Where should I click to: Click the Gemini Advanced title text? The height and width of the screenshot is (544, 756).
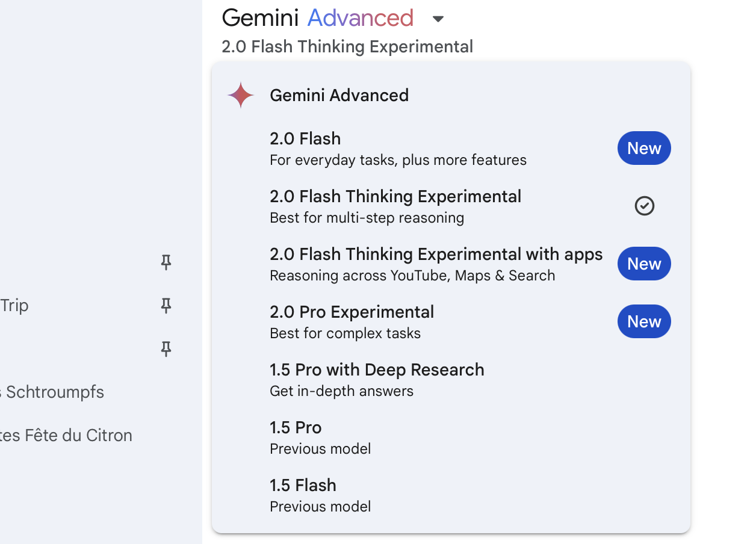coord(318,18)
